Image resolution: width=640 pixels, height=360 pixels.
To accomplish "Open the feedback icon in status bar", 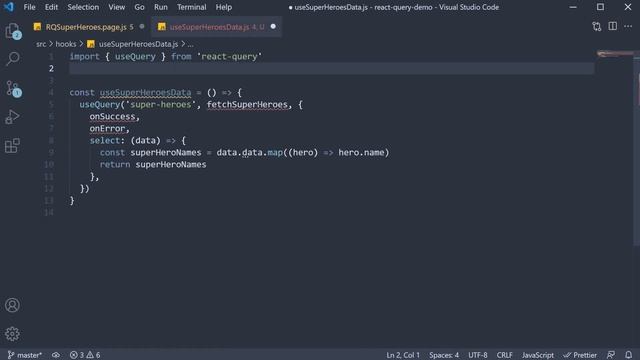I will 611,355.
